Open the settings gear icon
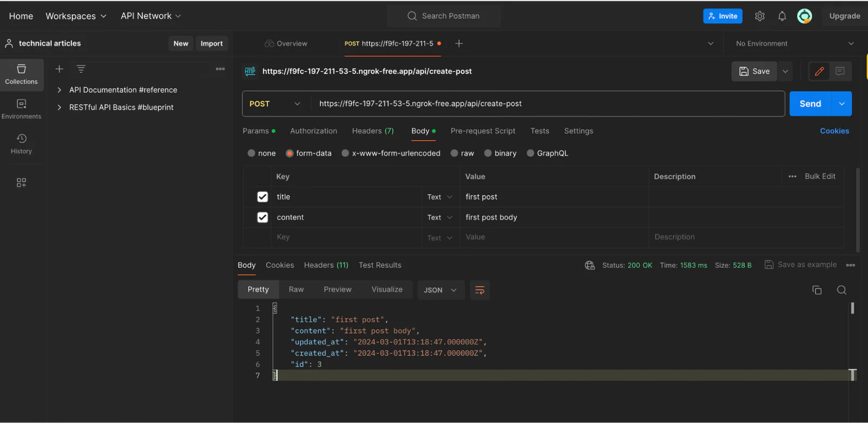 759,16
